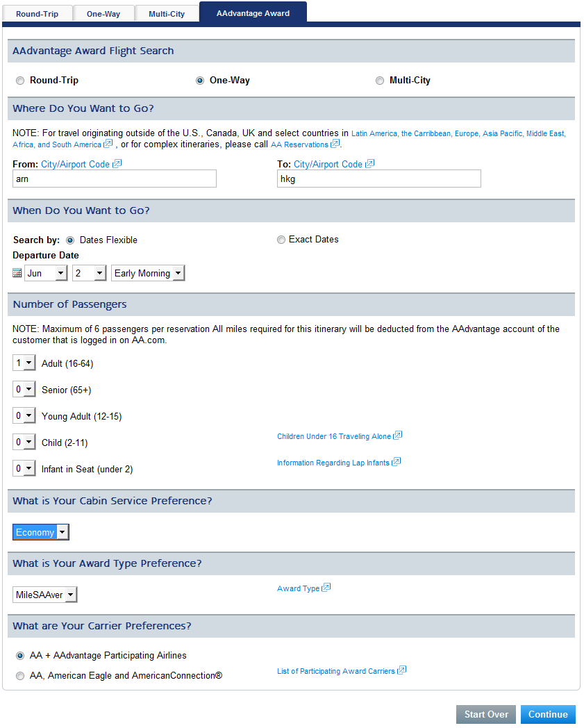Select AA, American Eagle and AmericanConnection carriers
This screenshot has width=584, height=728.
[20, 676]
